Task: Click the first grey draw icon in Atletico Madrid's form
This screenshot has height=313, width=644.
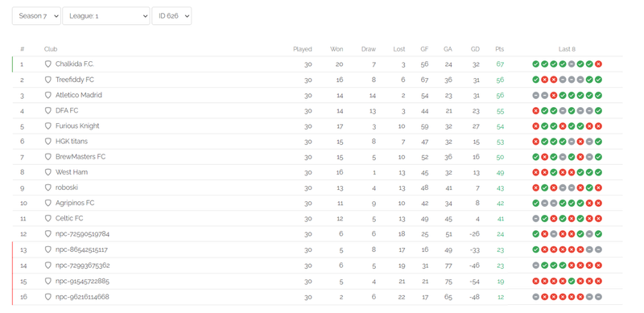Action: [x=535, y=95]
